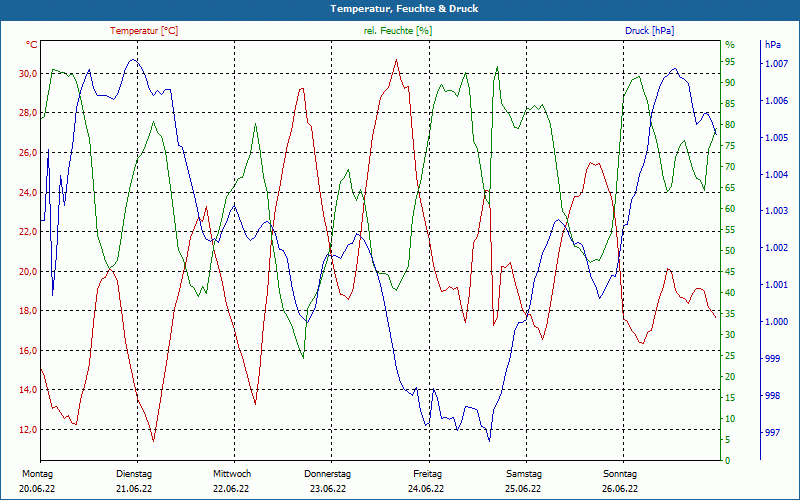Image resolution: width=800 pixels, height=500 pixels.
Task: Click the '90' humidity axis value
Action: tap(730, 83)
